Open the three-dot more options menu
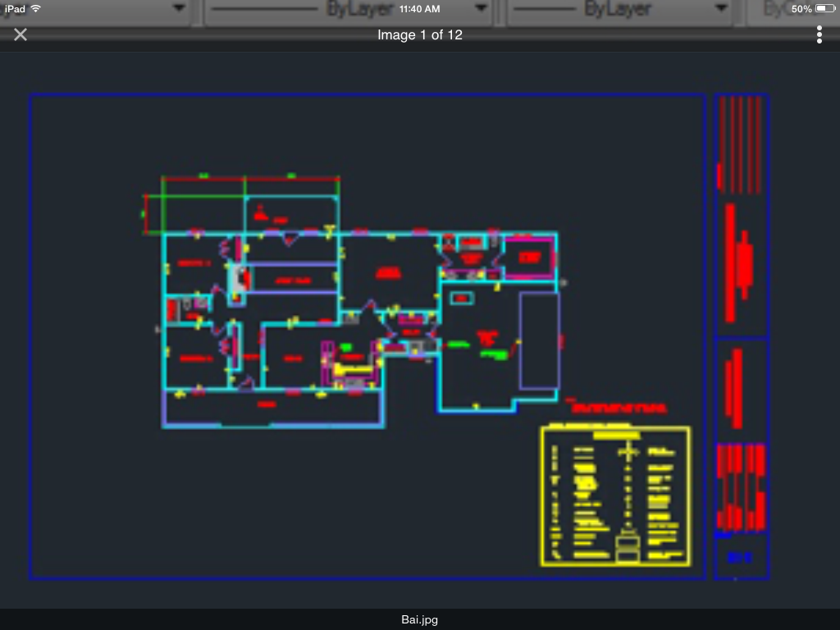Viewport: 840px width, 630px height. point(819,34)
